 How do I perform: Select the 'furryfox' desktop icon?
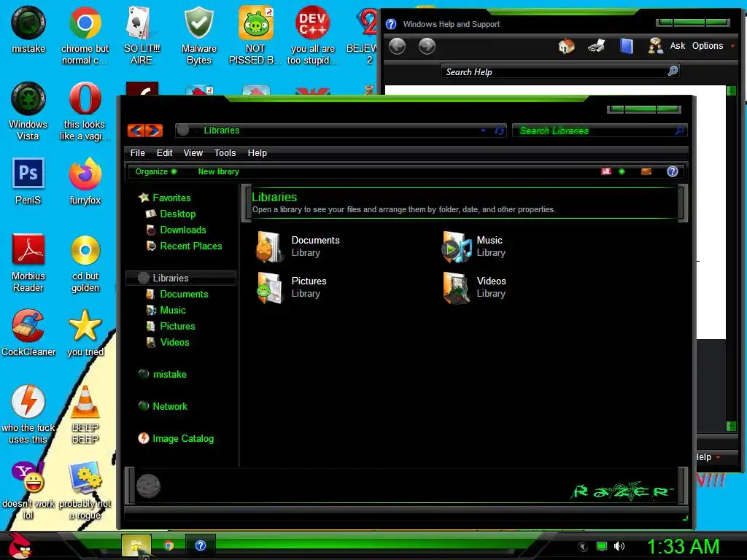tap(85, 182)
